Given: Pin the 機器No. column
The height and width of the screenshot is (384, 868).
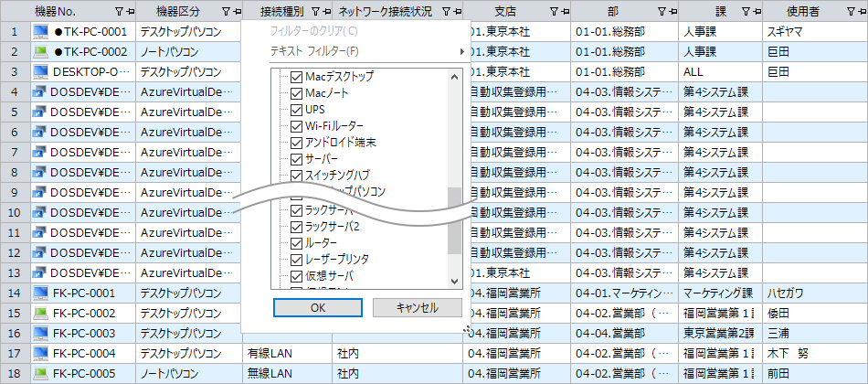Looking at the screenshot, I should point(129,11).
